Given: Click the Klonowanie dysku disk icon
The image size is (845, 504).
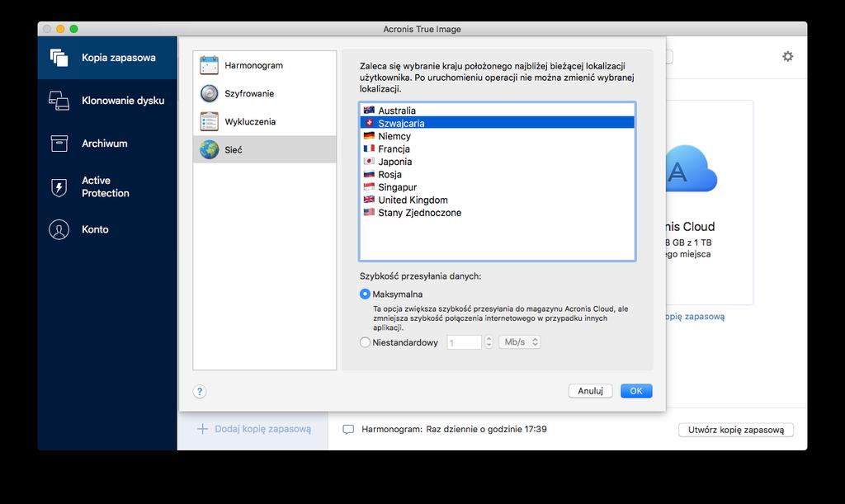Looking at the screenshot, I should (59, 101).
